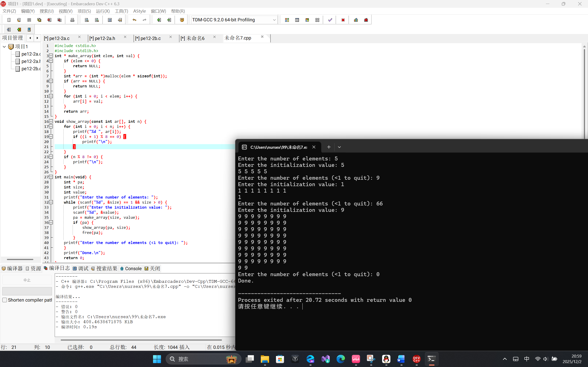
Task: Open the 运行(X) menu
Action: pyautogui.click(x=102, y=11)
